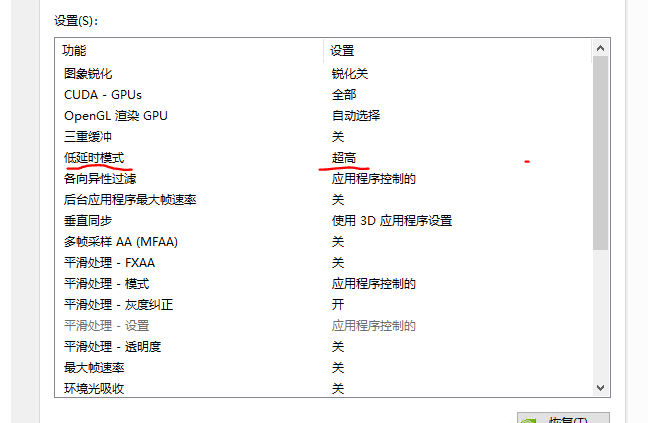Open the 关 value for 三重缓冲
The width and height of the screenshot is (648, 423).
tap(338, 137)
